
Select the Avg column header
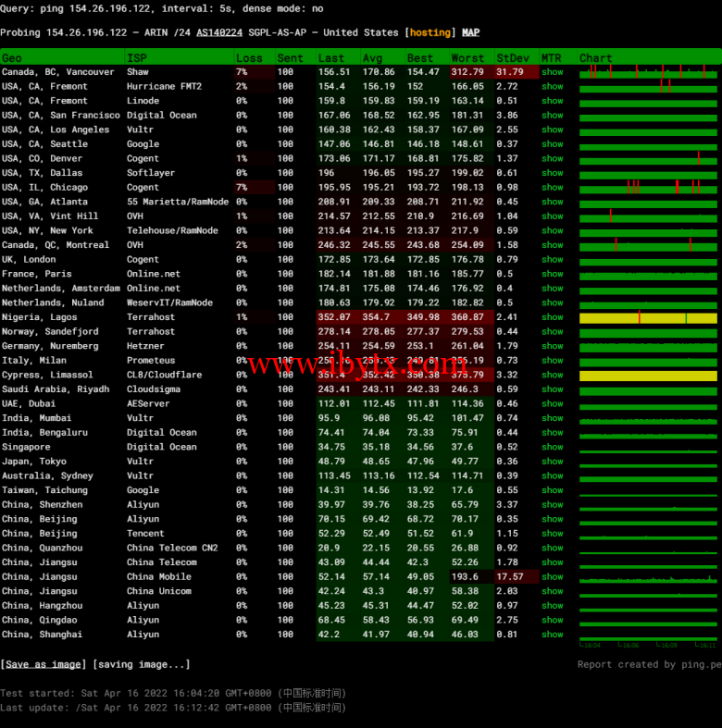click(372, 57)
